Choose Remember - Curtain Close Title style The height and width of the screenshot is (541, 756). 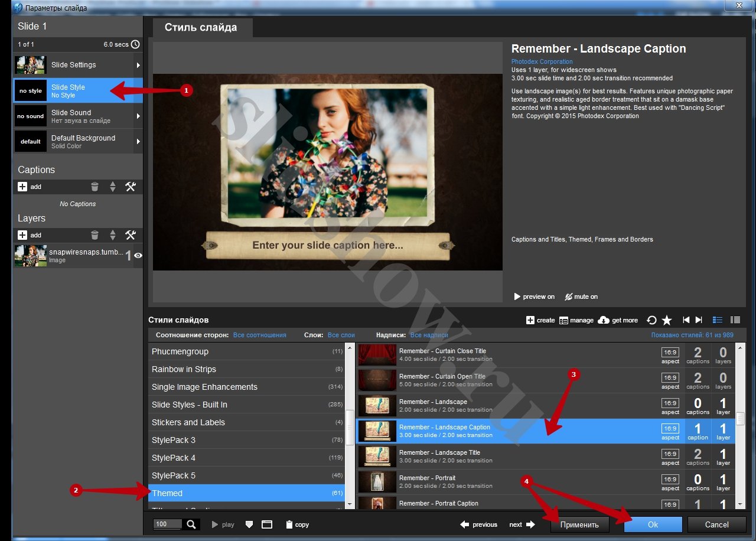click(546, 355)
